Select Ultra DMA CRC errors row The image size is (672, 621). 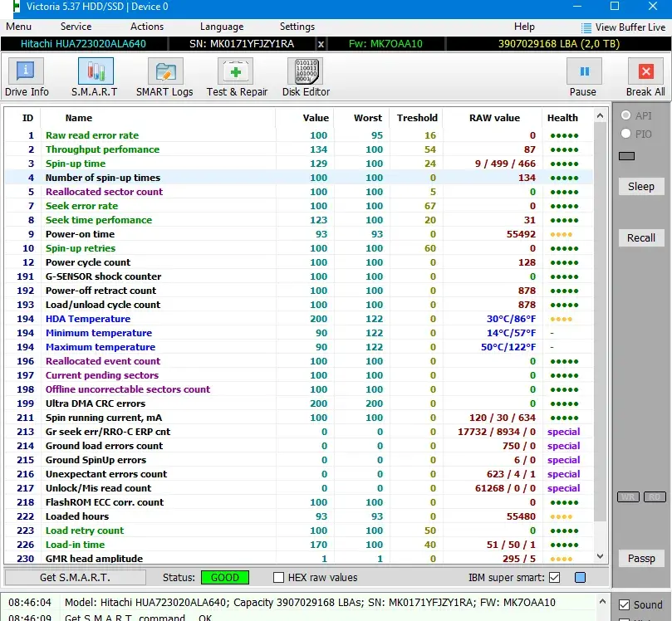pyautogui.click(x=299, y=403)
